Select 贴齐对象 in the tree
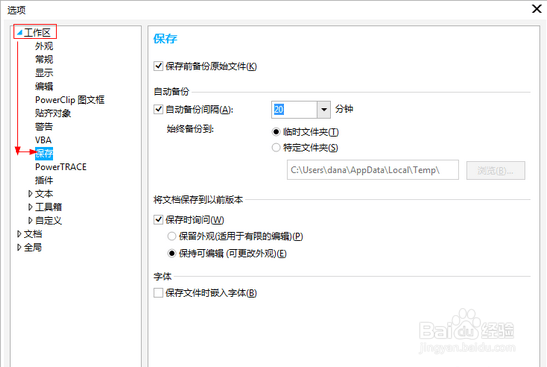 pyautogui.click(x=53, y=113)
